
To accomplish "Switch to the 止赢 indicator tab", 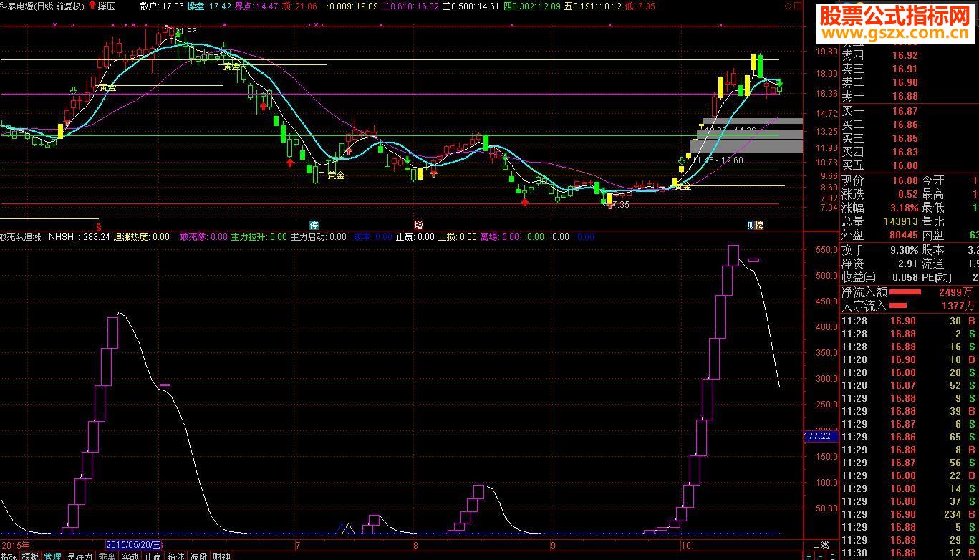I will 153,556.
